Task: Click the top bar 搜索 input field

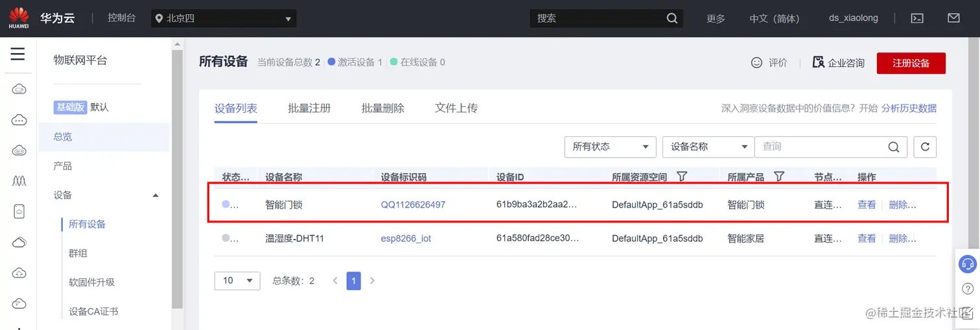Action: click(597, 18)
